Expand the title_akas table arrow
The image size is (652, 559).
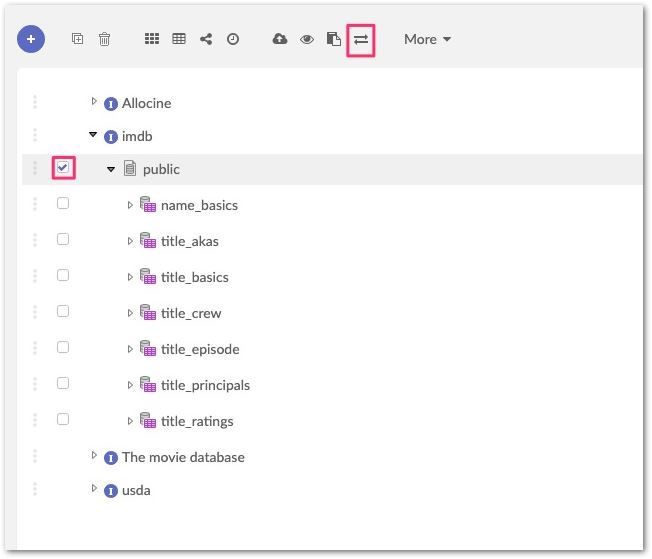click(x=130, y=241)
